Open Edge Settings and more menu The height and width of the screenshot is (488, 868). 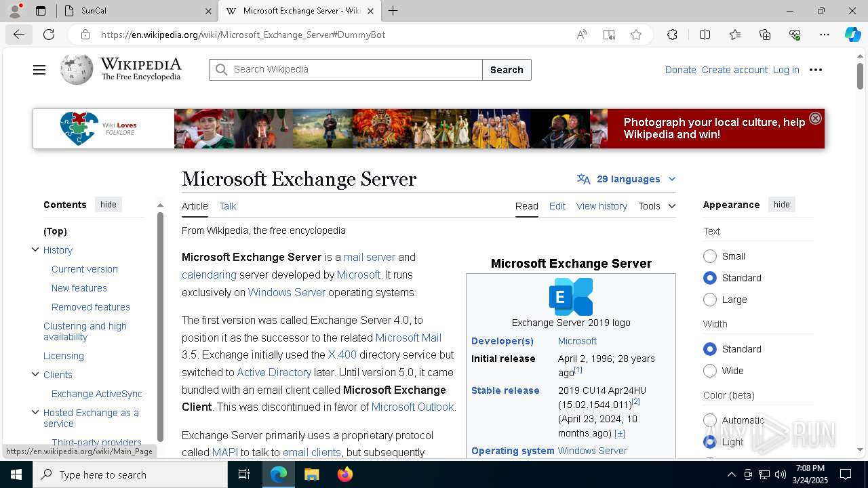click(825, 35)
